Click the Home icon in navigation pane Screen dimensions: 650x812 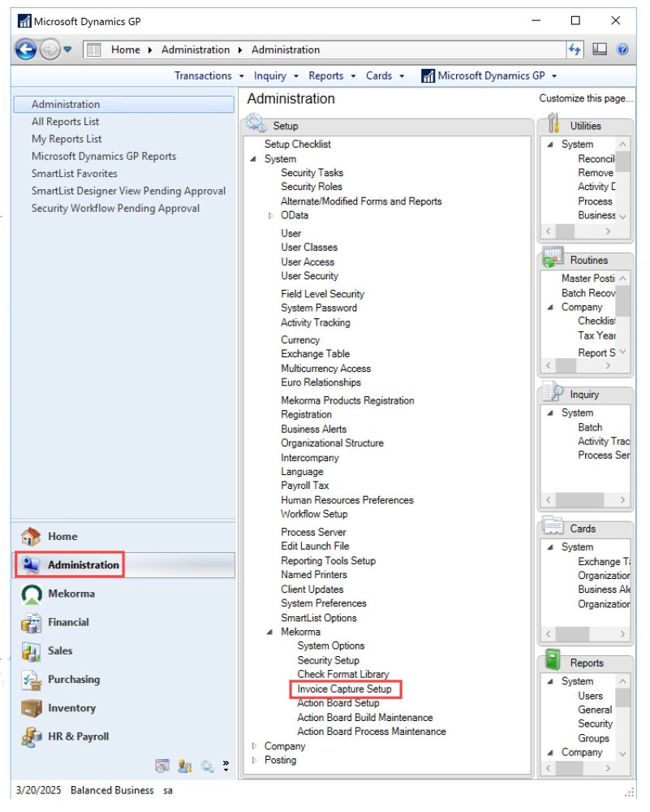31,537
